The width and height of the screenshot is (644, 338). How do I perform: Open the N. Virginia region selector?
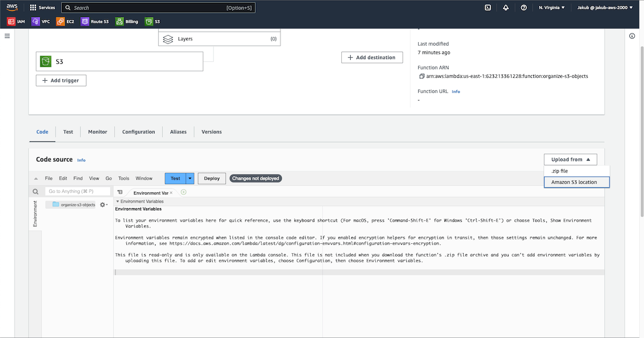[551, 8]
